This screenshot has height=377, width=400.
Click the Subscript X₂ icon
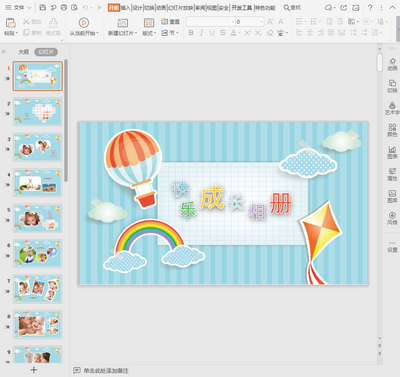coord(258,33)
